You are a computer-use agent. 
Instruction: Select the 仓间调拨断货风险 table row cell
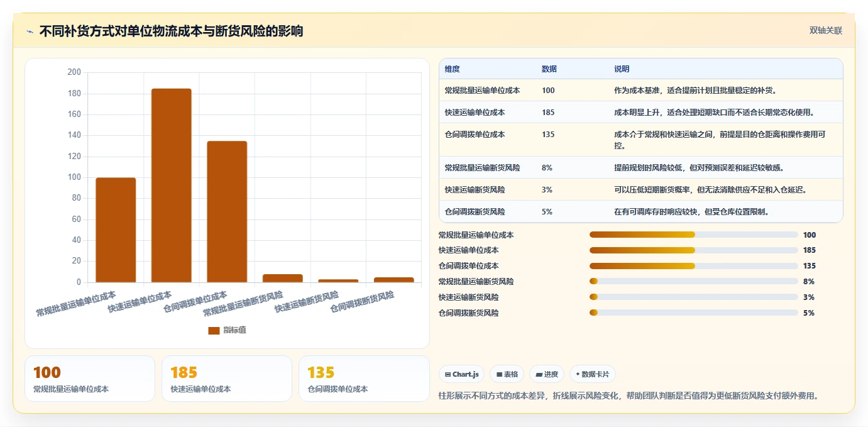(475, 212)
